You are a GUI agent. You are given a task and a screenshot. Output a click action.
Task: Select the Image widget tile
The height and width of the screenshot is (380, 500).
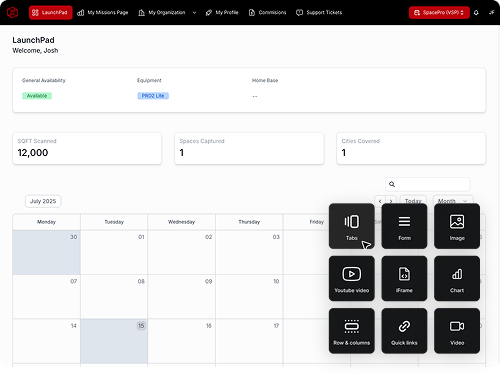click(x=457, y=226)
